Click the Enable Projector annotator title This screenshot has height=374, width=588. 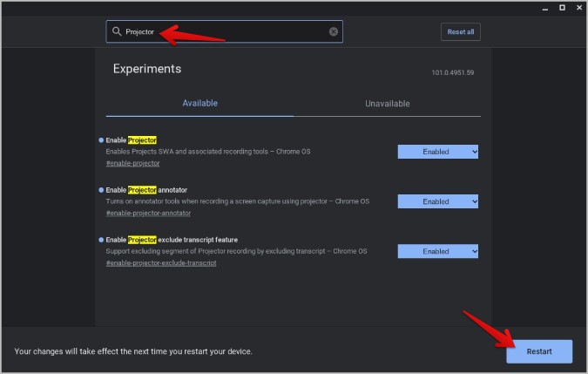(146, 189)
